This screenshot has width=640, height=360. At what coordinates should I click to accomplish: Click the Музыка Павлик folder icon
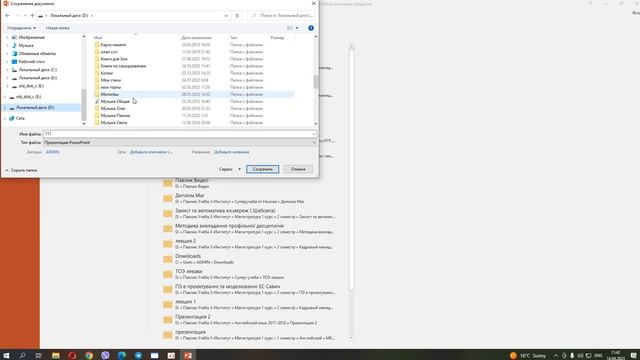pyautogui.click(x=97, y=116)
